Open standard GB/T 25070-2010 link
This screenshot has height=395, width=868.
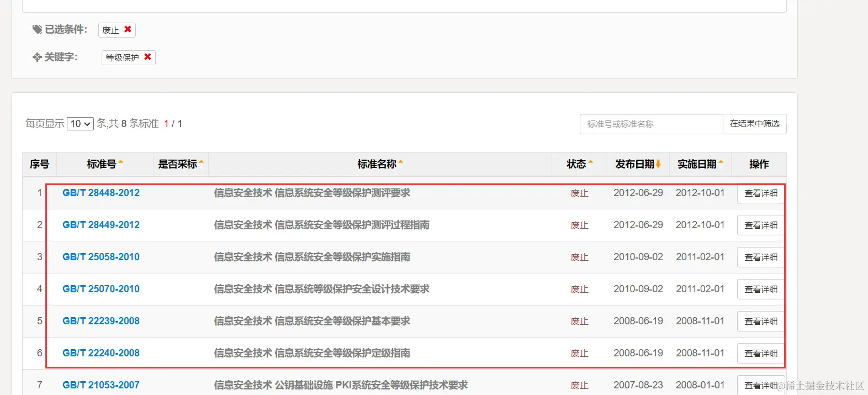pyautogui.click(x=101, y=289)
